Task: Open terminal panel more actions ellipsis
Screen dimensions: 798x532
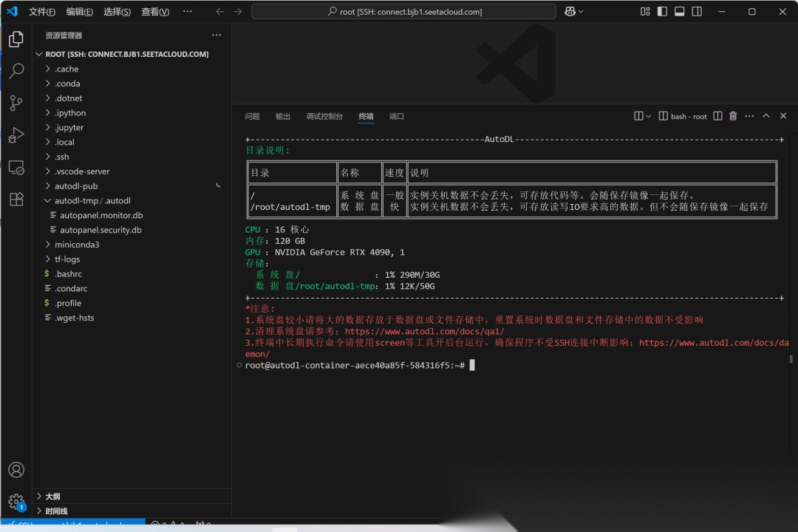Action: [x=749, y=116]
